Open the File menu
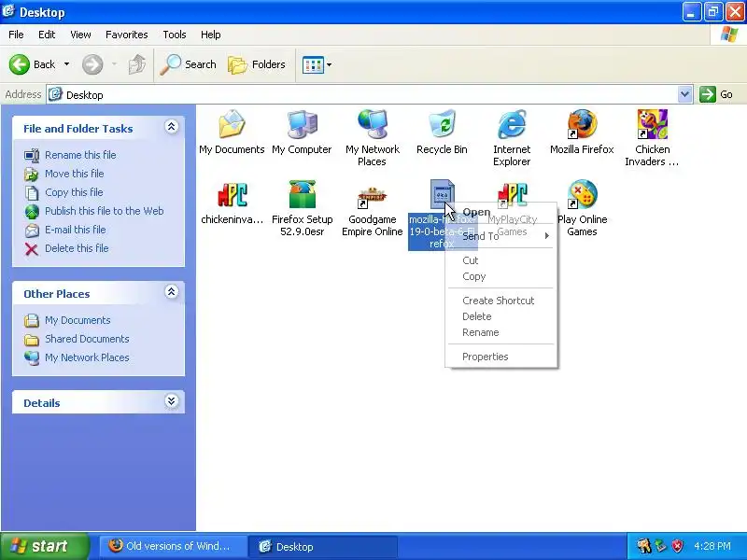 [x=16, y=35]
